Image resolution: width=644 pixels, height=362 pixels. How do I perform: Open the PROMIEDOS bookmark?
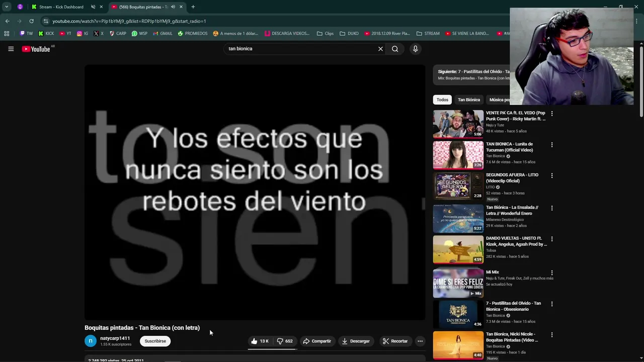tap(192, 34)
